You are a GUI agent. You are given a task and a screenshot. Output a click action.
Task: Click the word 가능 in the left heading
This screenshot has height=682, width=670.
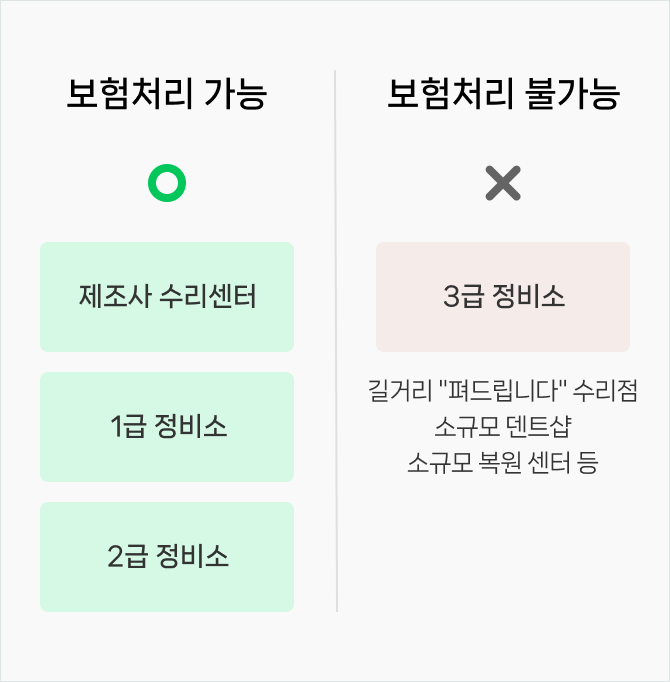coord(235,94)
